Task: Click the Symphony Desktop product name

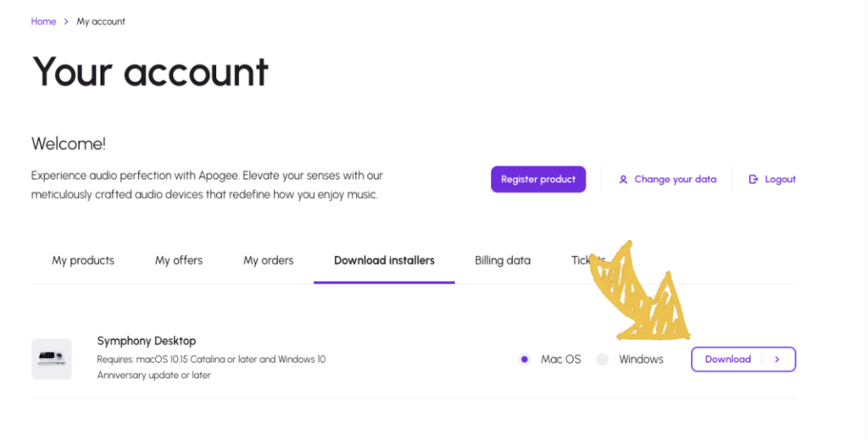Action: [147, 341]
